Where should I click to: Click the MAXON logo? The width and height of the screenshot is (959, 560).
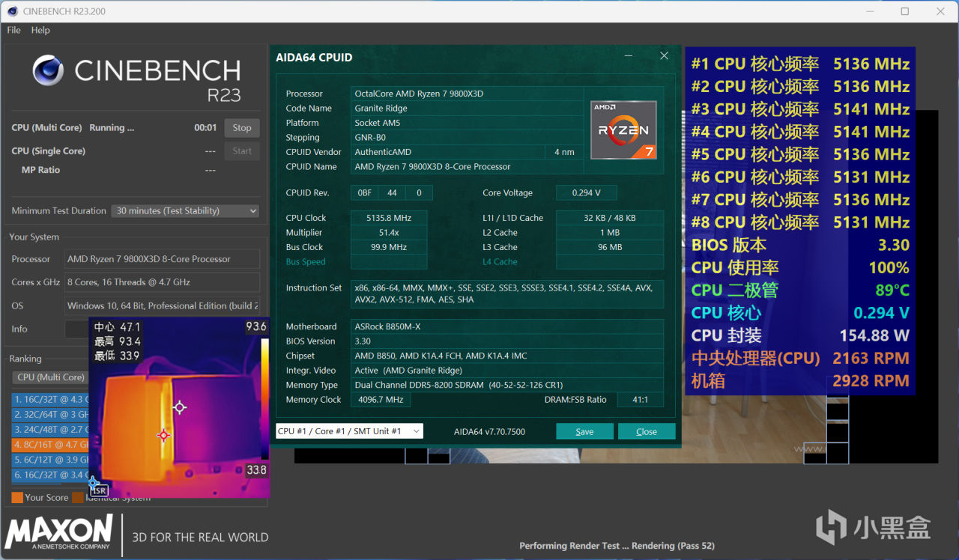click(x=60, y=532)
